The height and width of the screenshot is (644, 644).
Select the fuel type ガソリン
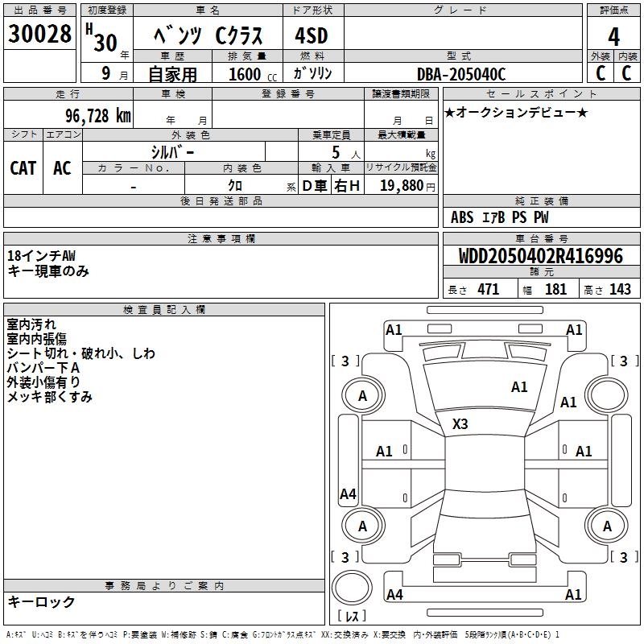click(313, 73)
